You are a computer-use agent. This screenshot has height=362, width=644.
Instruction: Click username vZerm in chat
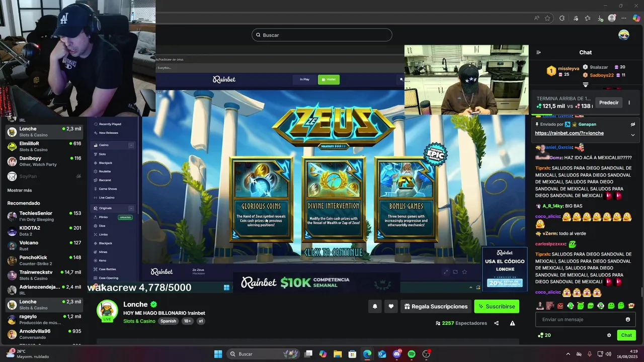(549, 233)
